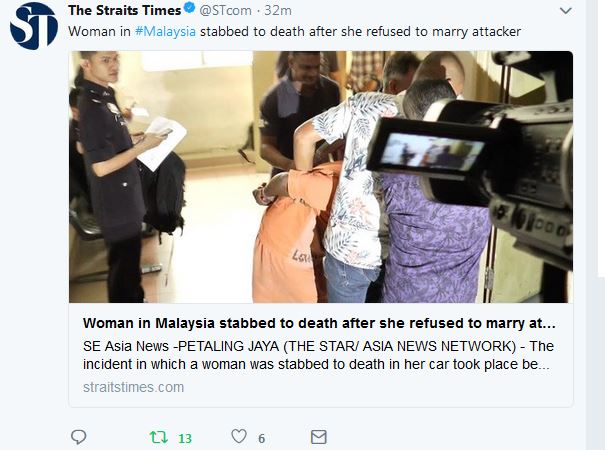Viewport: 605px width, 450px height.
Task: Retweet using the green arrows icon
Action: (x=159, y=437)
